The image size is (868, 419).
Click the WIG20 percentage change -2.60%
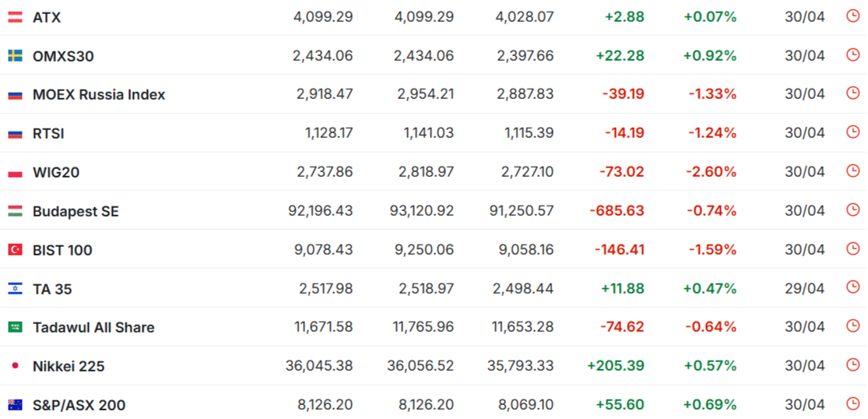[712, 172]
